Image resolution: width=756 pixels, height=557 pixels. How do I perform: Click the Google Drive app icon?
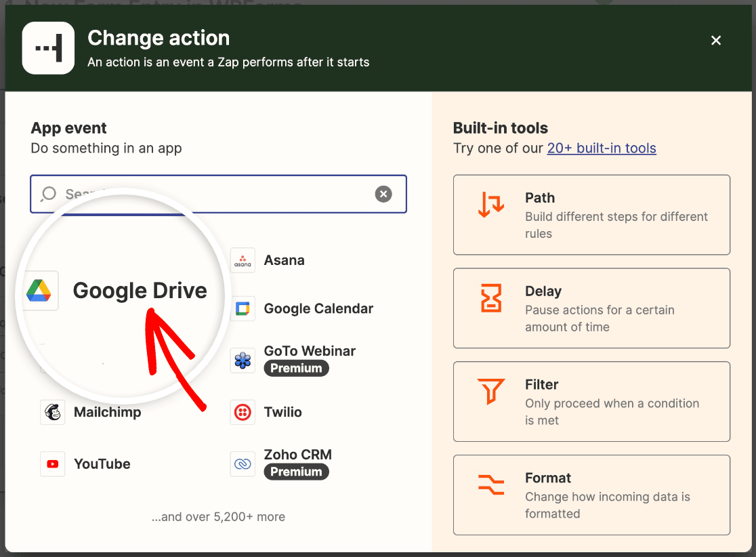click(39, 290)
